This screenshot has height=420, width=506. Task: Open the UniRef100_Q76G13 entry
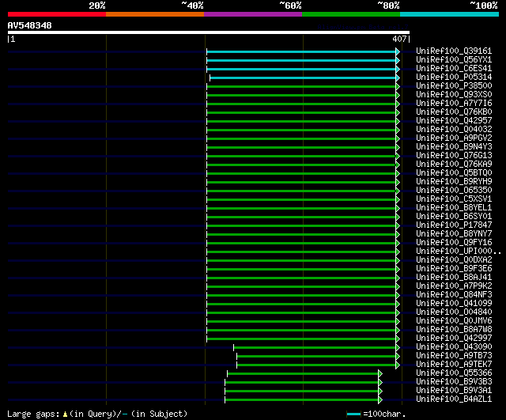click(454, 156)
